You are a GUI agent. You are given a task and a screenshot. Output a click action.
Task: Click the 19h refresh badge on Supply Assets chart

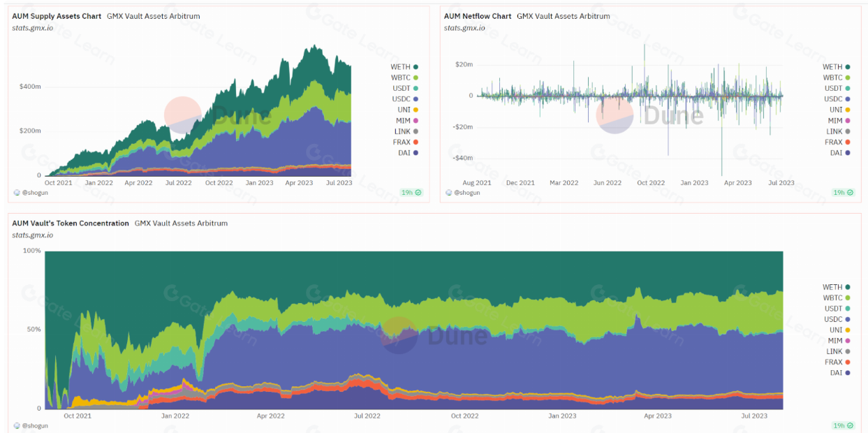click(411, 192)
